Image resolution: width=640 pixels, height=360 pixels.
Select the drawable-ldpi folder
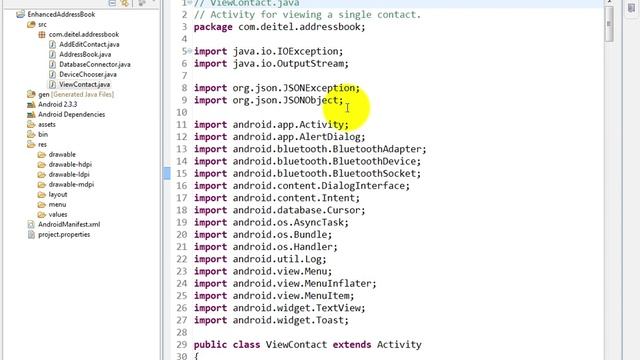click(x=69, y=174)
